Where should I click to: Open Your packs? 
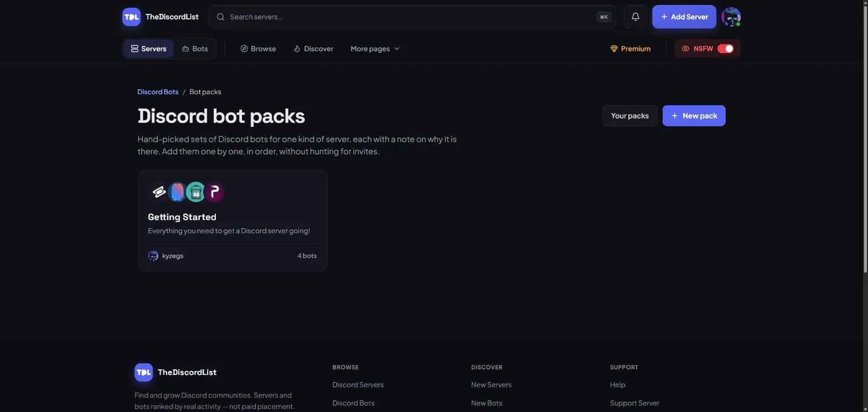pyautogui.click(x=630, y=116)
